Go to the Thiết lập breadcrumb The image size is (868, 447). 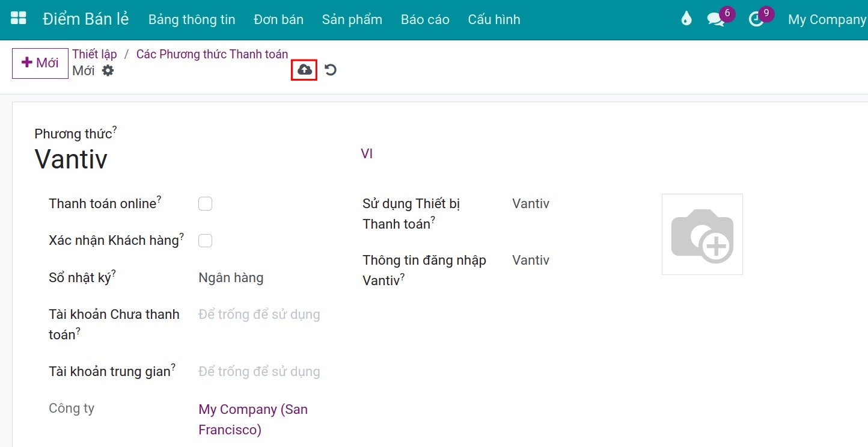click(x=94, y=54)
